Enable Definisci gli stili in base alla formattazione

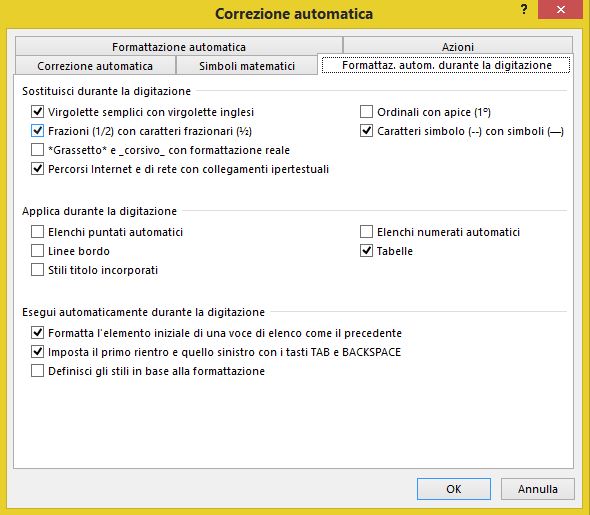37,371
